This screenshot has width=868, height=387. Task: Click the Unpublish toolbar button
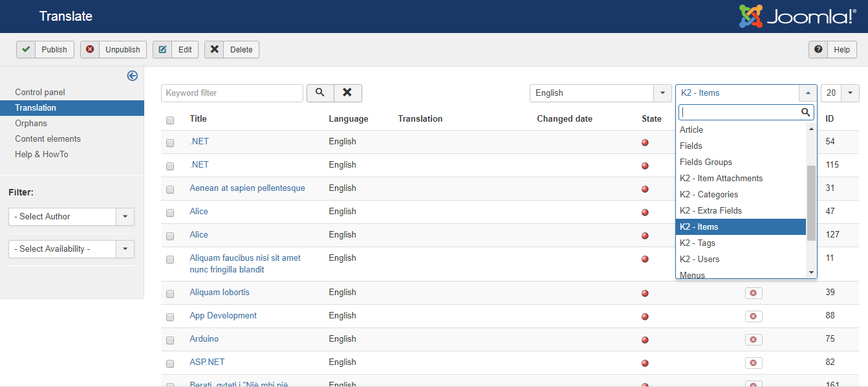tap(113, 49)
